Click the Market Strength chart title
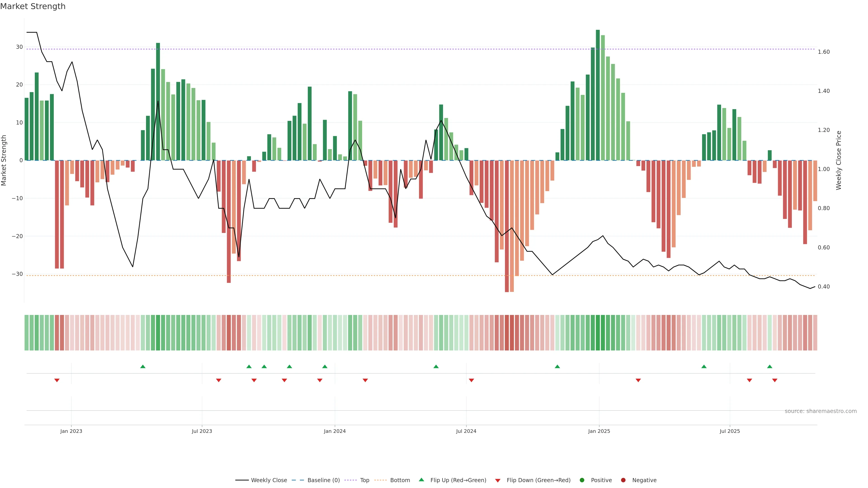Viewport: 868px width, 488px height. click(x=33, y=6)
